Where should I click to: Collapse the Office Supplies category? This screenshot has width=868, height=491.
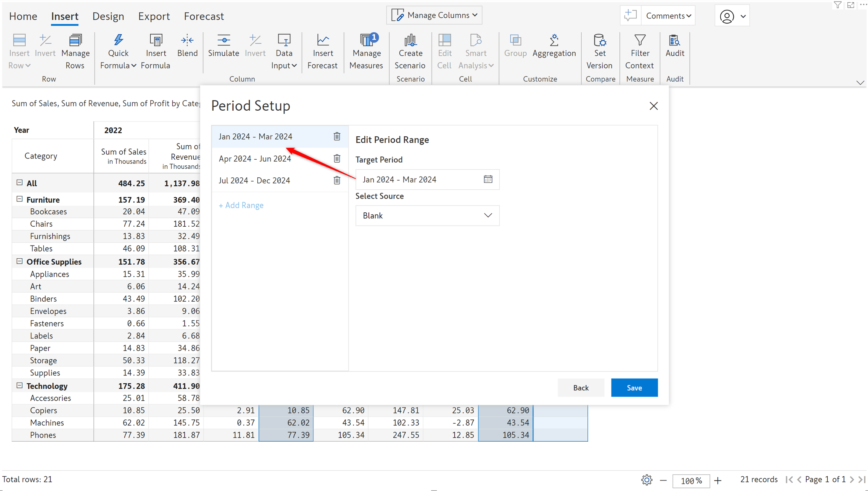click(x=20, y=261)
